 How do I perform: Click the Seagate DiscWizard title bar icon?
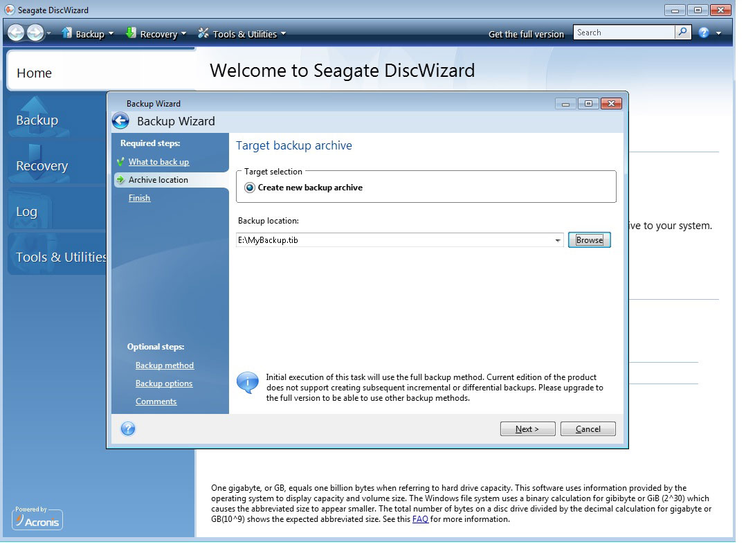tap(10, 10)
